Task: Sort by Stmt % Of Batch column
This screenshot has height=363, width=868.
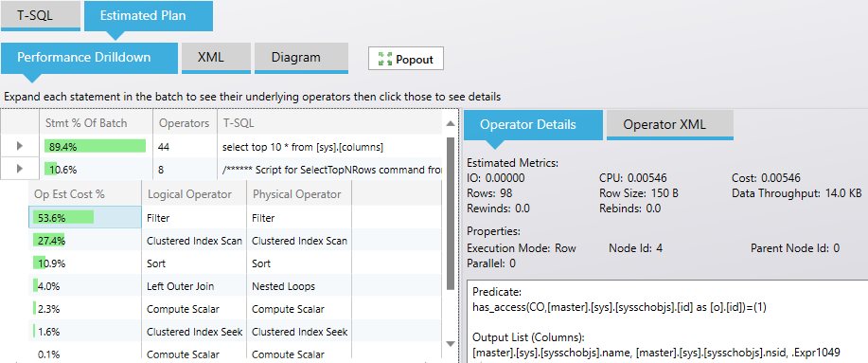Action: click(97, 123)
